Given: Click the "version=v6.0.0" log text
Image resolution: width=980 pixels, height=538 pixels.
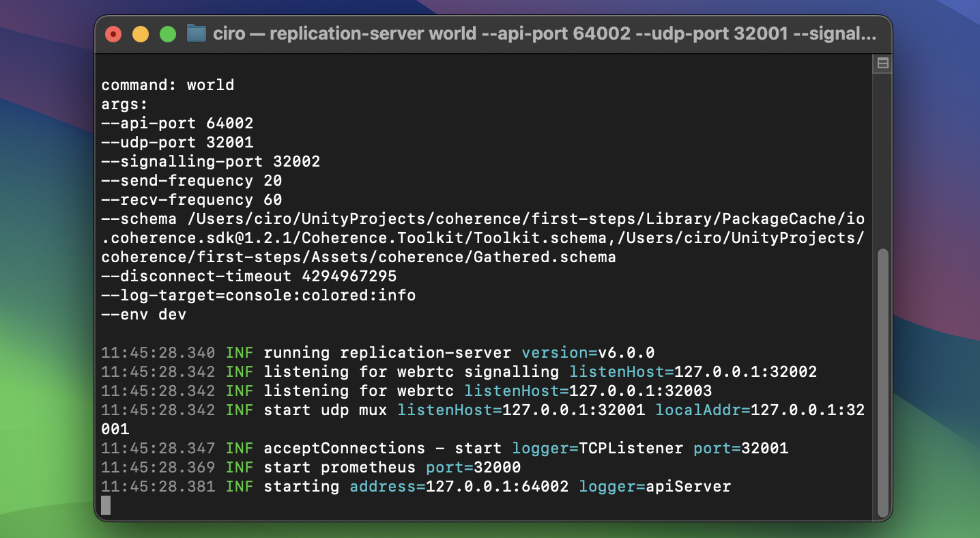Looking at the screenshot, I should pos(588,353).
